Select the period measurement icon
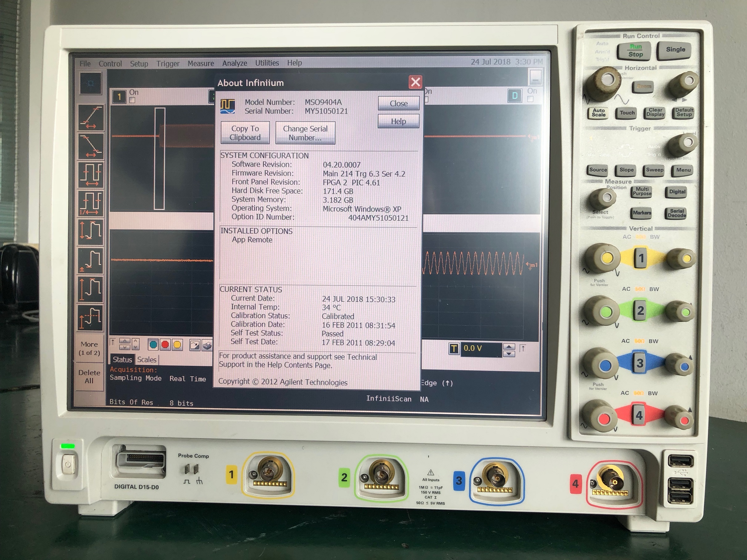This screenshot has height=560, width=747. point(91,175)
